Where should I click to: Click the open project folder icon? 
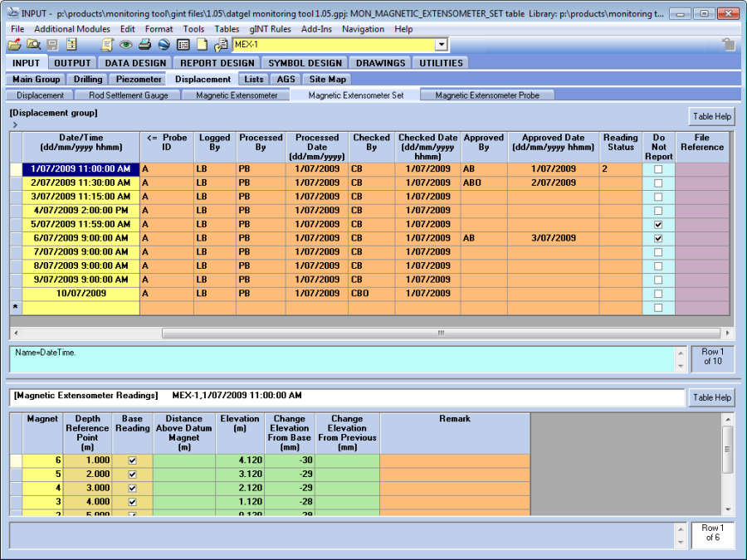[x=15, y=45]
